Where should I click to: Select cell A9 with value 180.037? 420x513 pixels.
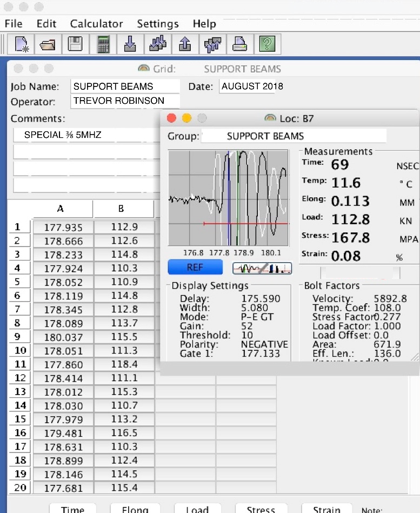click(x=63, y=337)
